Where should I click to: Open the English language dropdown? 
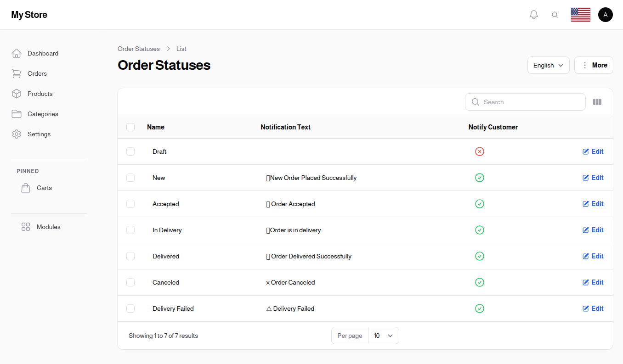pyautogui.click(x=548, y=65)
